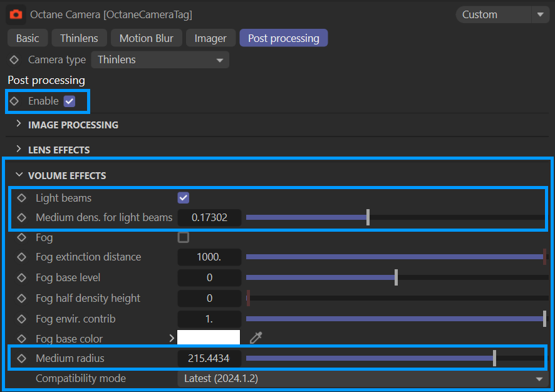Click the Medium dens. for light beams slider
The width and height of the screenshot is (555, 392).
tap(395, 218)
